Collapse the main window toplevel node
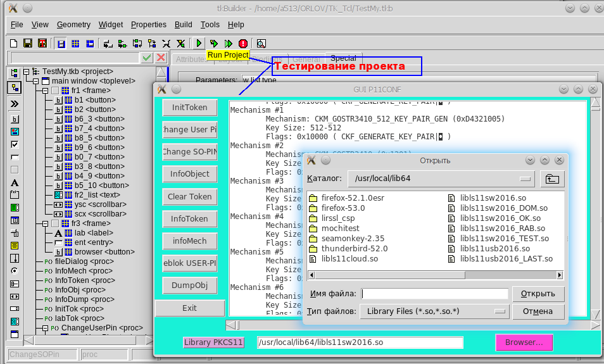The height and width of the screenshot is (364, 604). tap(36, 81)
